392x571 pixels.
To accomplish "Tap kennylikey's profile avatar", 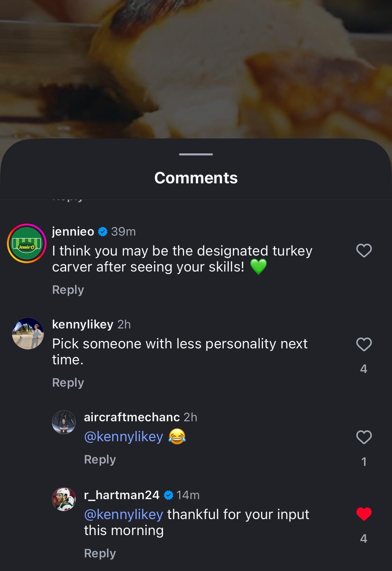I will tap(28, 333).
